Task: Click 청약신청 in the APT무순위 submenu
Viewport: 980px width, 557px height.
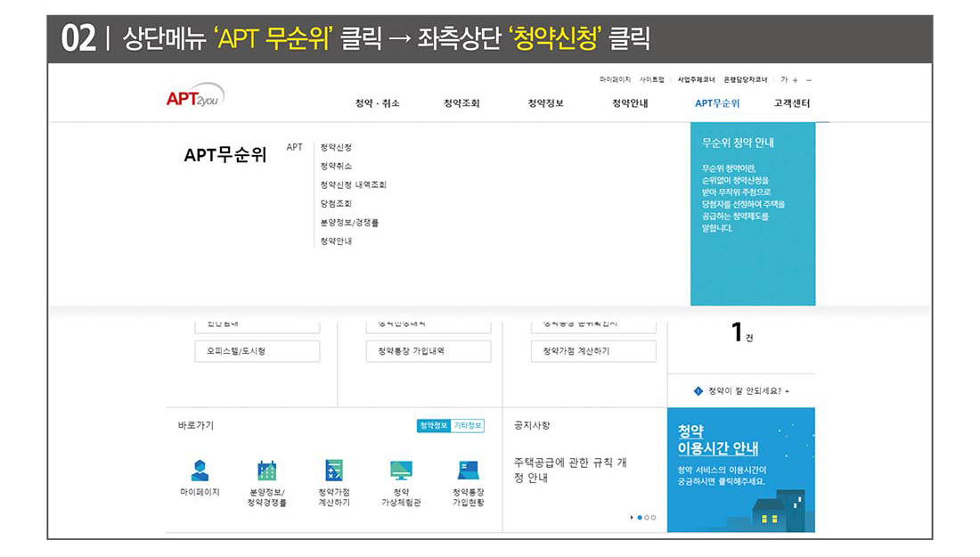Action: tap(336, 148)
